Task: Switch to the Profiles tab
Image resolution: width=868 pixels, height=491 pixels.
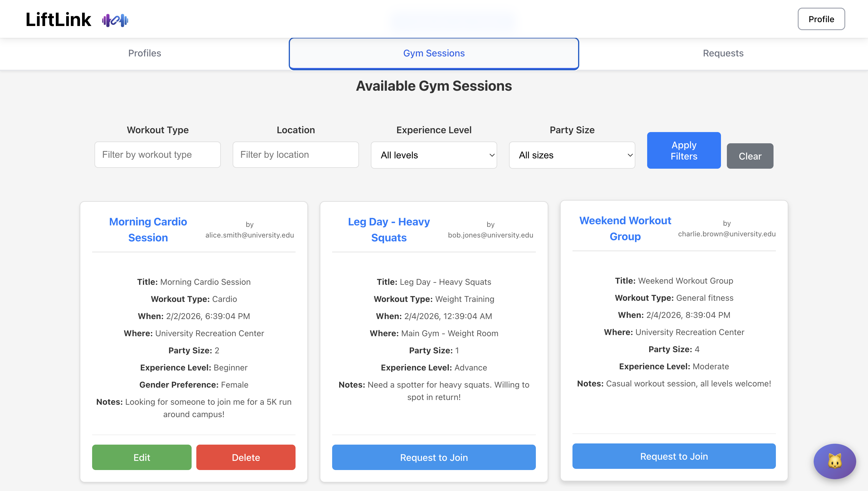Action: (145, 53)
